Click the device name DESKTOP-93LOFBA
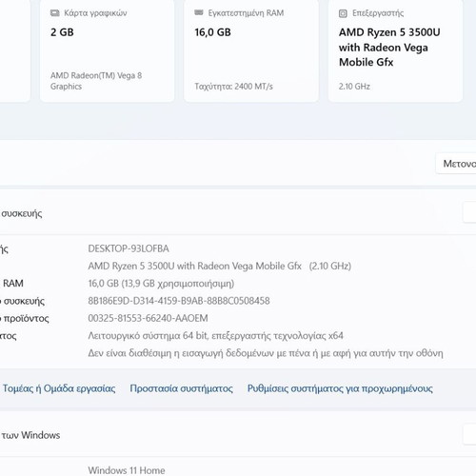Screen dimensions: 476x476 (129, 248)
